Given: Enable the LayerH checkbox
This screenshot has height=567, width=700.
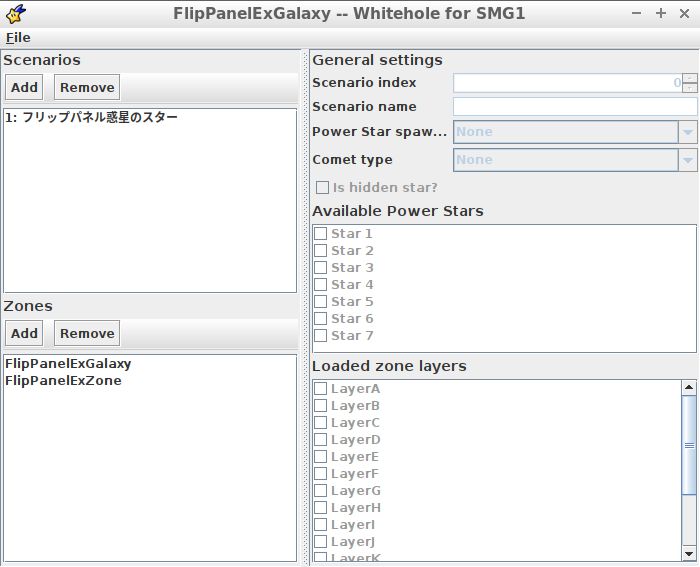Looking at the screenshot, I should [x=321, y=507].
